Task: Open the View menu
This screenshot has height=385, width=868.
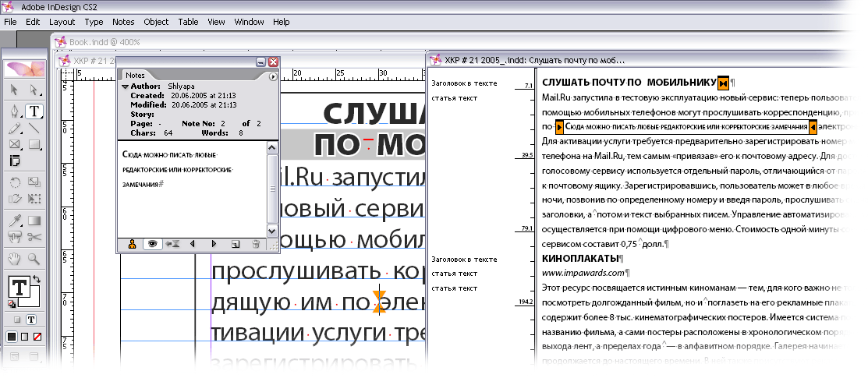Action: coord(217,22)
